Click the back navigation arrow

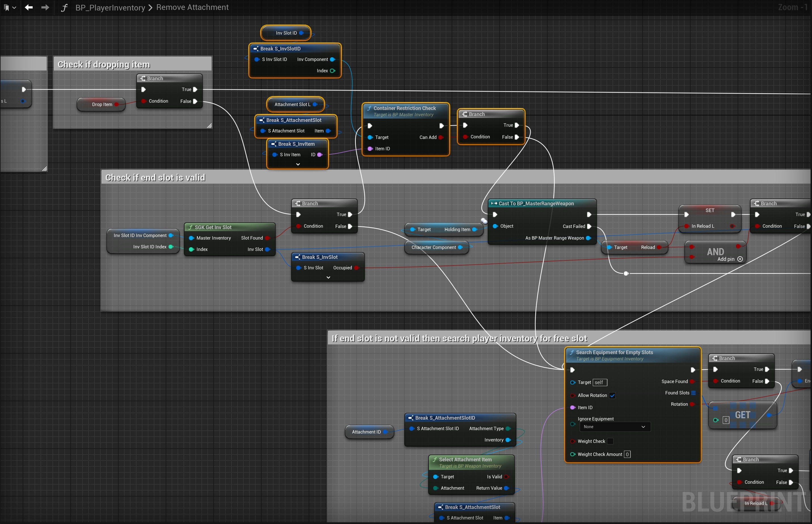(29, 7)
